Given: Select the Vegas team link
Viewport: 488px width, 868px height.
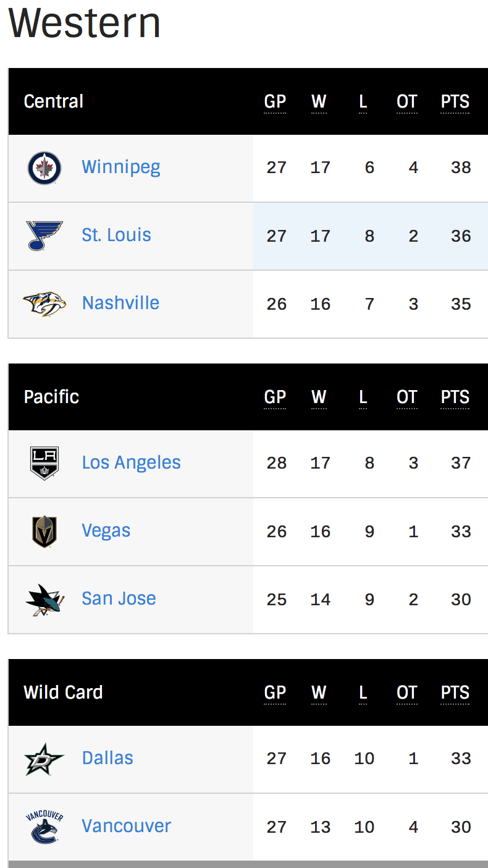Looking at the screenshot, I should 106,530.
